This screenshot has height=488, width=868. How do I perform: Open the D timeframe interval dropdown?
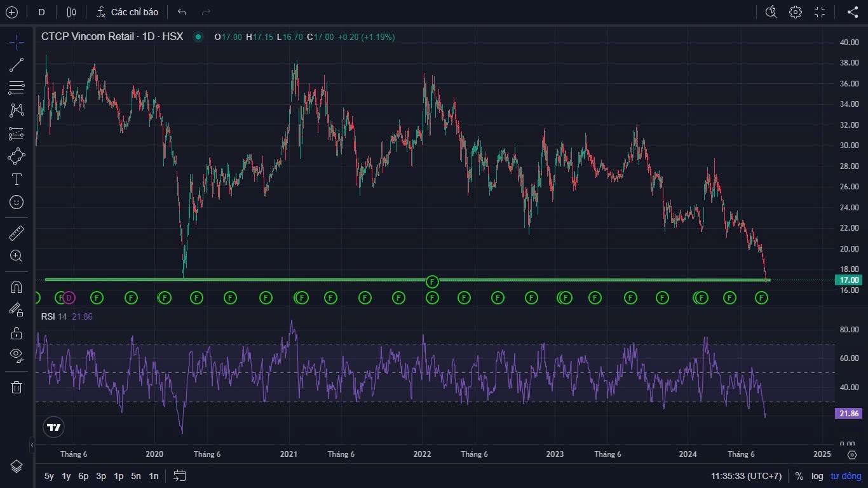41,12
